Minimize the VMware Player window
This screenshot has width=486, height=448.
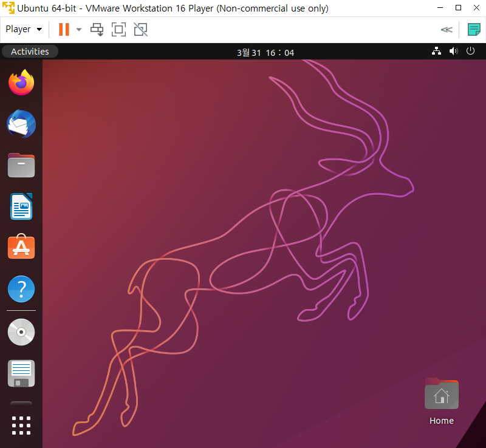click(440, 8)
